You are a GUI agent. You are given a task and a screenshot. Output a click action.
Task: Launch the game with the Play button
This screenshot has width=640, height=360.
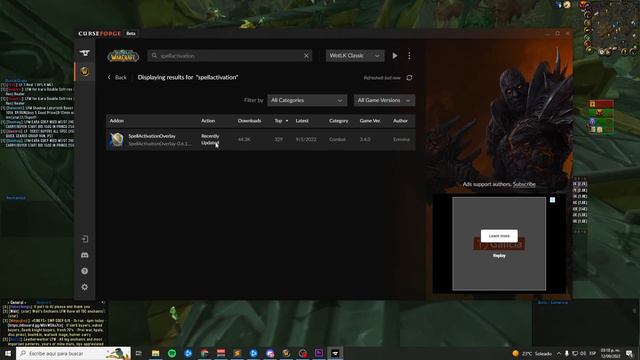395,56
